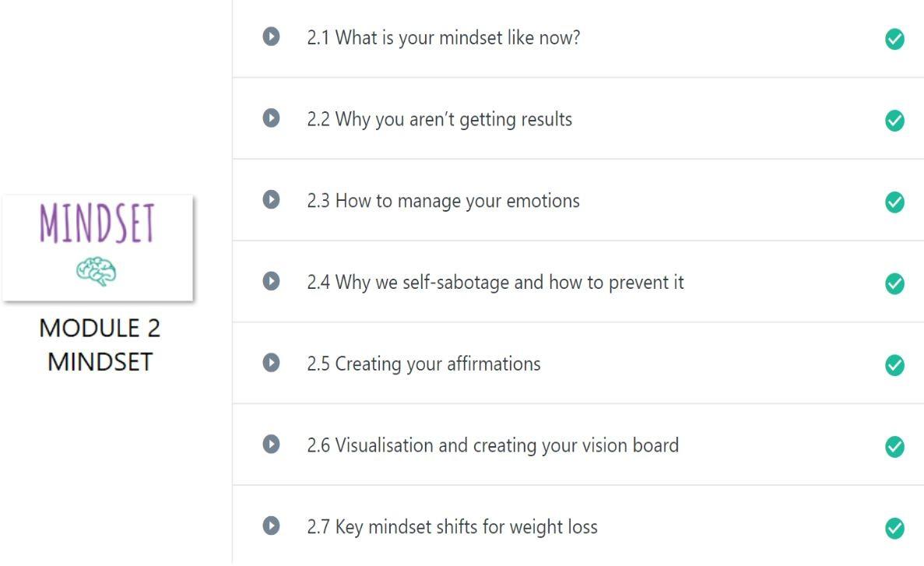This screenshot has width=924, height=566.
Task: Select 'Why we self-sabotage' lesson title
Action: click(x=495, y=282)
